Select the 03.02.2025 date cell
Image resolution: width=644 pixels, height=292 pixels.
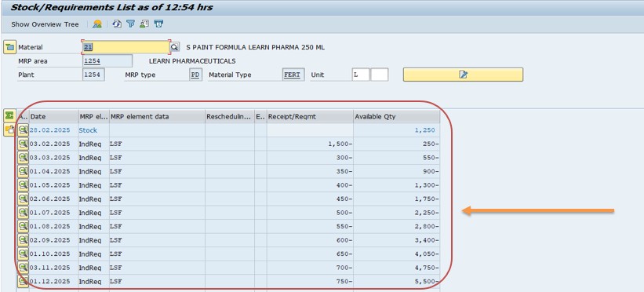click(53, 144)
